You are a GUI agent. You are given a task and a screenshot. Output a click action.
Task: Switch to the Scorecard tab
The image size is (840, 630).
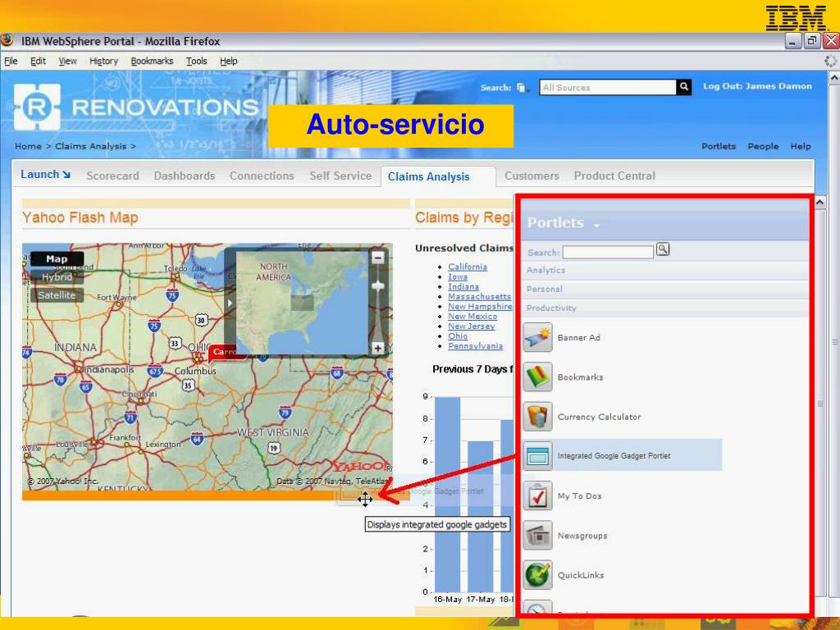[112, 176]
